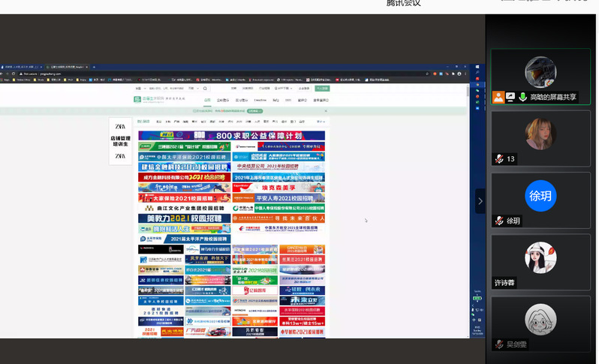The height and width of the screenshot is (364, 599).
Task: Click the 高晗的屏幕共享 label
Action: (552, 97)
